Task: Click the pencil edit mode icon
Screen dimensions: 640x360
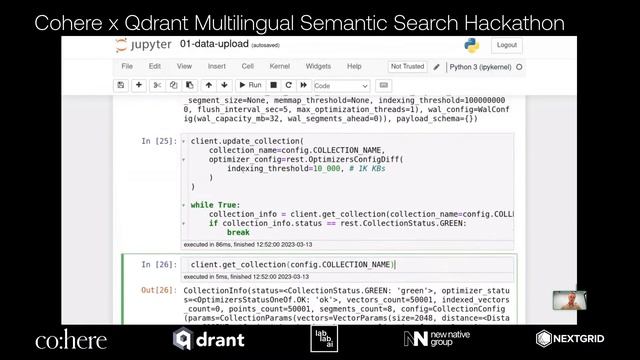Action: point(436,67)
